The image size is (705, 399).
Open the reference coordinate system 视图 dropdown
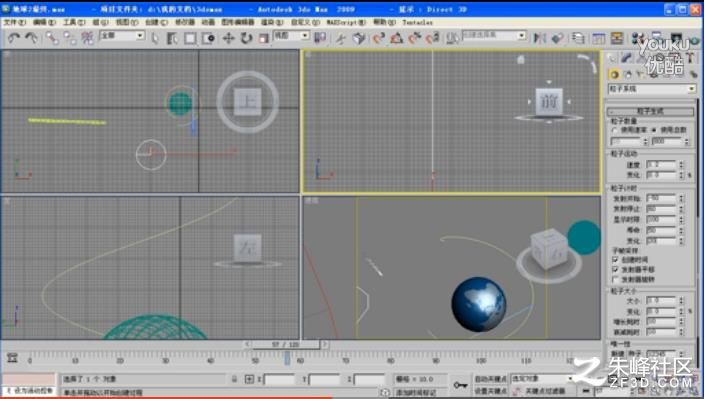click(291, 36)
